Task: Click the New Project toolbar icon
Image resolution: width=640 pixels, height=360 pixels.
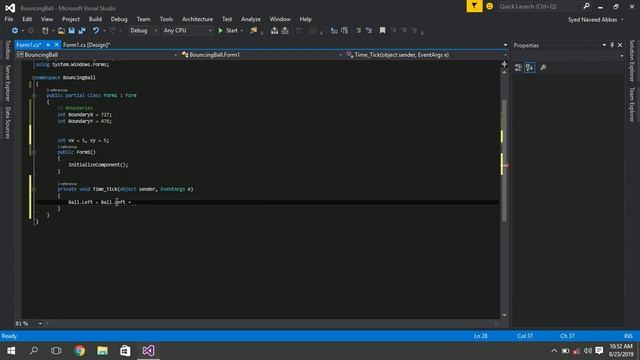Action: 45,31
